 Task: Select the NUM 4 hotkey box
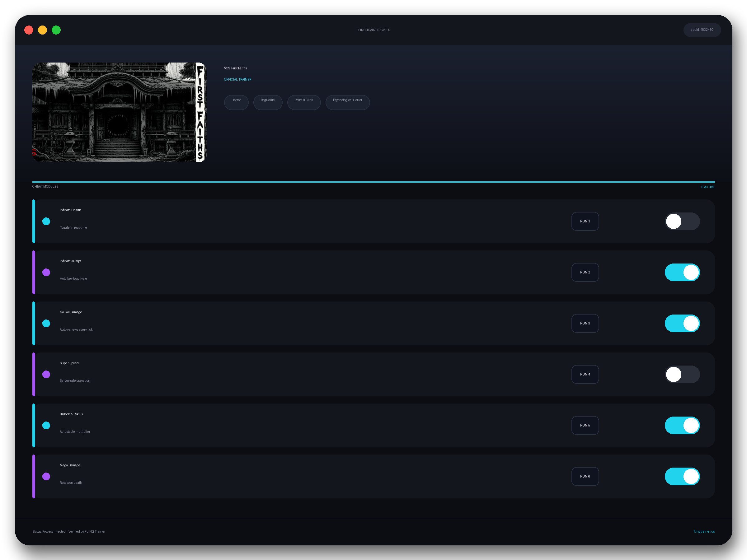(x=585, y=374)
